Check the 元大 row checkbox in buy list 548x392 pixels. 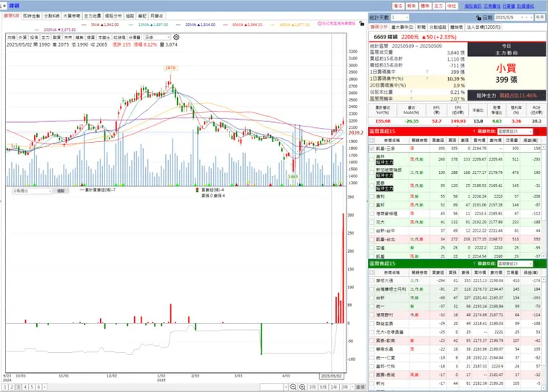click(372, 222)
